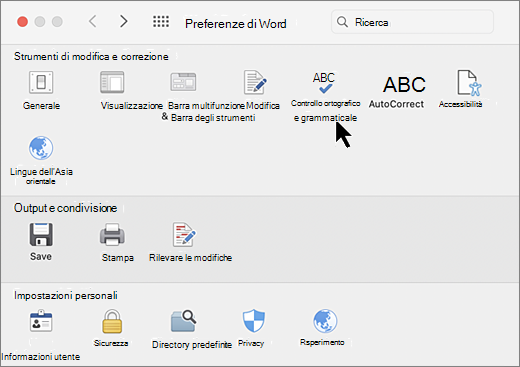This screenshot has height=367, width=520.
Task: Open Barra multifunzione & Barra degli strumenti
Action: pyautogui.click(x=183, y=82)
